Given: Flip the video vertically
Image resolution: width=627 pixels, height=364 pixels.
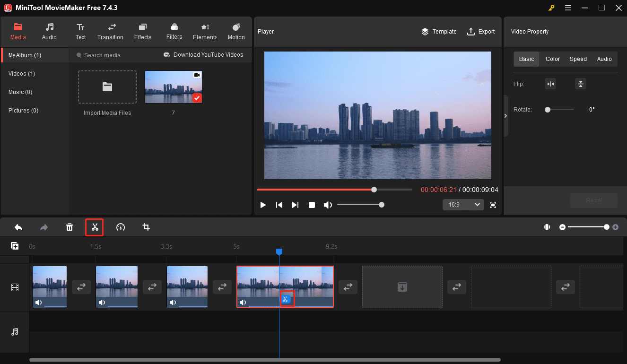Looking at the screenshot, I should pos(581,84).
